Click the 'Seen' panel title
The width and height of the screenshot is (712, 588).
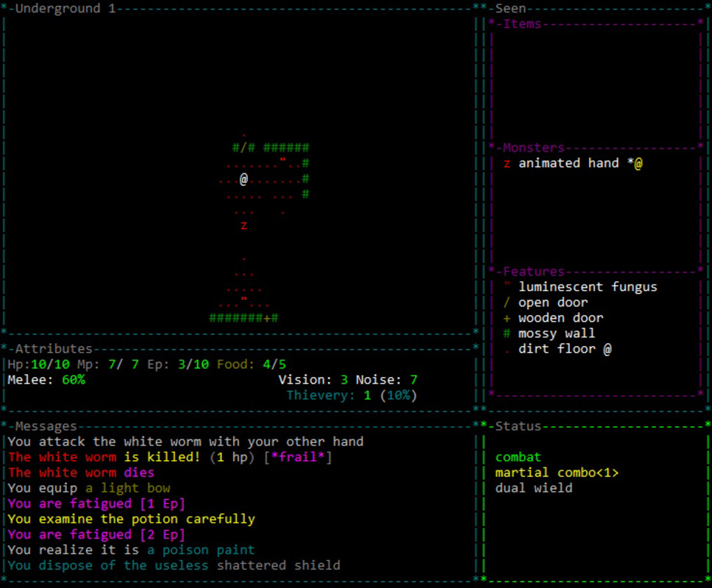point(510,9)
